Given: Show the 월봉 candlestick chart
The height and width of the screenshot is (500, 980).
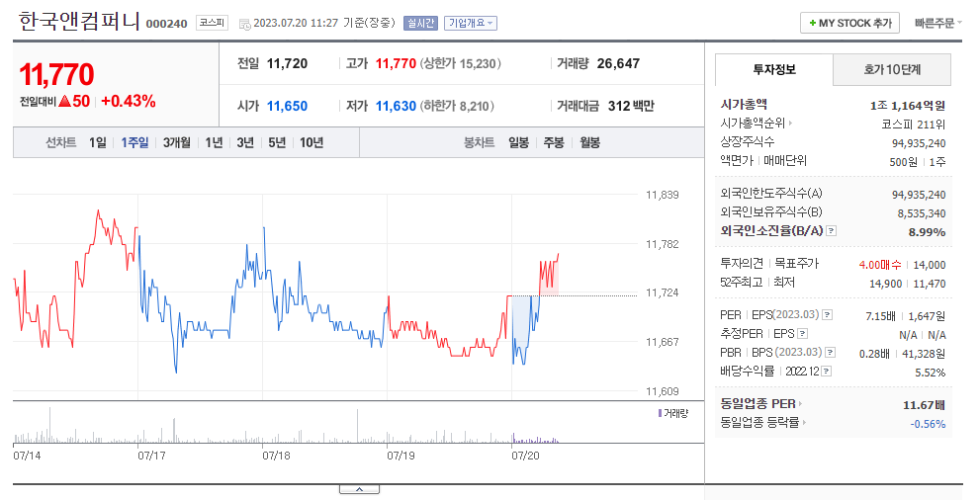Looking at the screenshot, I should coord(590,143).
